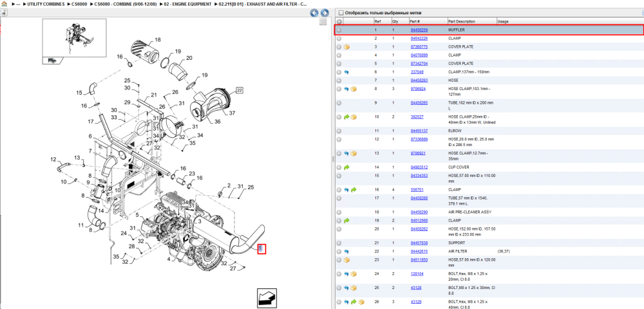The height and width of the screenshot is (309, 644).
Task: Open 02.211[B 01] EXHAUST AND AIR FILTER breadcrumb
Action: pos(263,4)
